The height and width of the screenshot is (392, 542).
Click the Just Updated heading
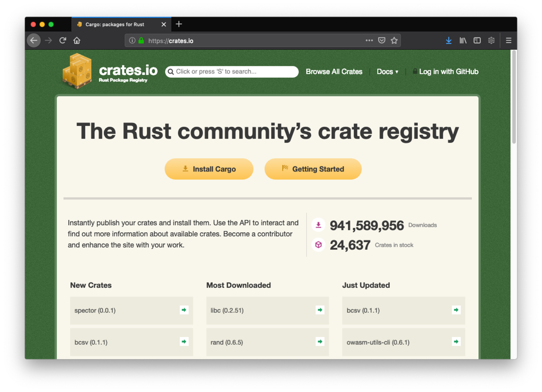(x=366, y=285)
